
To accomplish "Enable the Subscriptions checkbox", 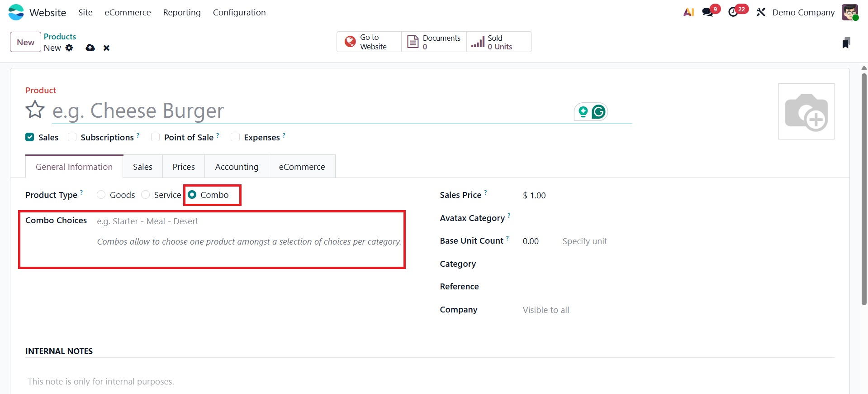I will 72,137.
